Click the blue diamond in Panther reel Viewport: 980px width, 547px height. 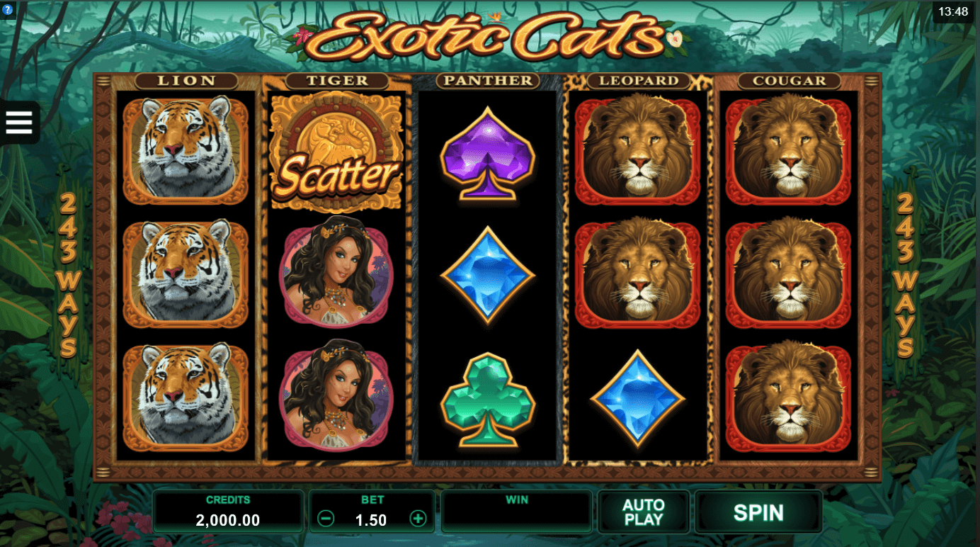pyautogui.click(x=488, y=275)
